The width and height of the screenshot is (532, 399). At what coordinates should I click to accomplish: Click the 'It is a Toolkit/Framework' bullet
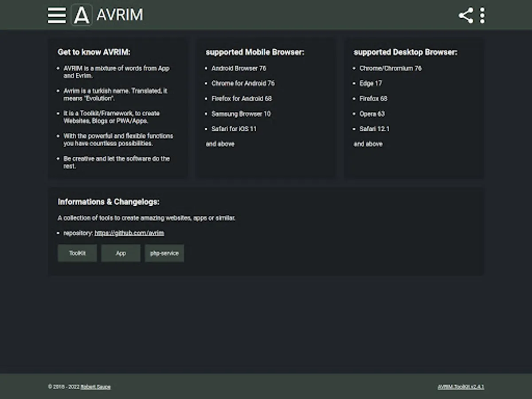click(x=112, y=117)
